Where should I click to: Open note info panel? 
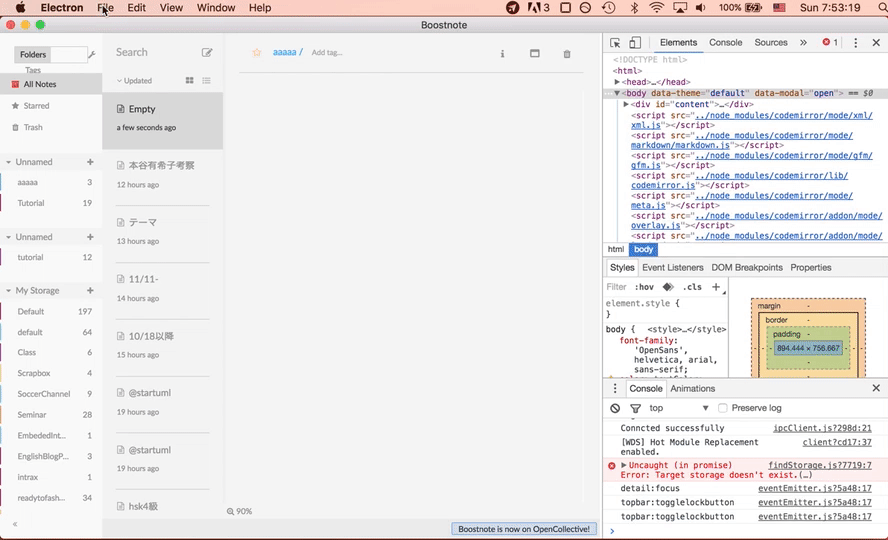click(x=502, y=54)
